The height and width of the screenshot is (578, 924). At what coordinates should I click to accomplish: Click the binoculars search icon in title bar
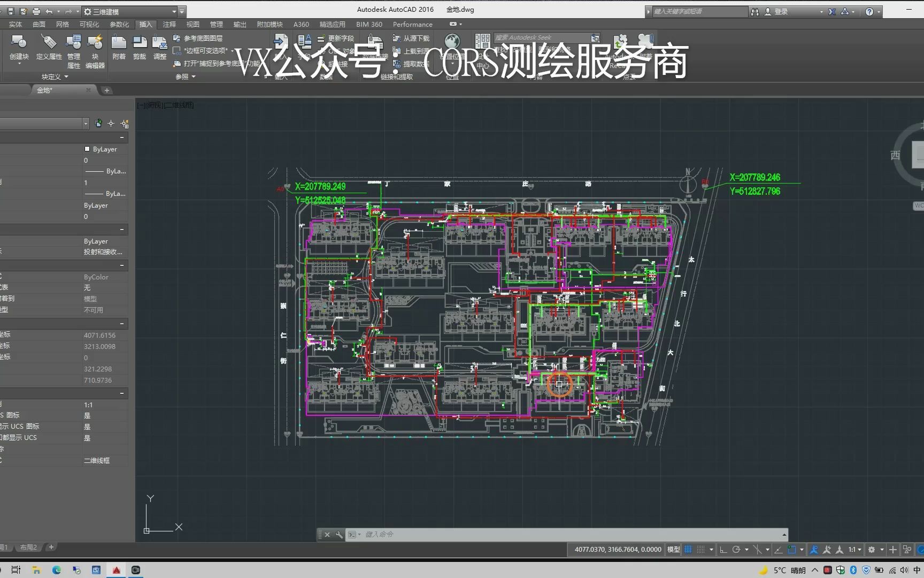[x=755, y=11]
